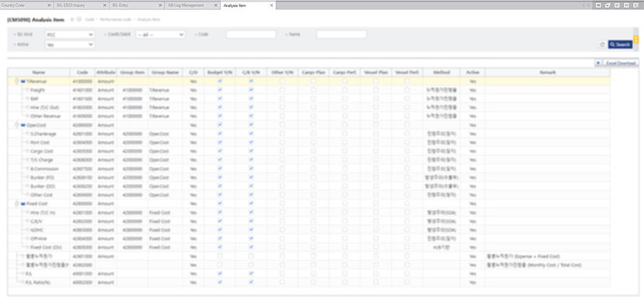Close the Country Code tab

[x=50, y=5]
